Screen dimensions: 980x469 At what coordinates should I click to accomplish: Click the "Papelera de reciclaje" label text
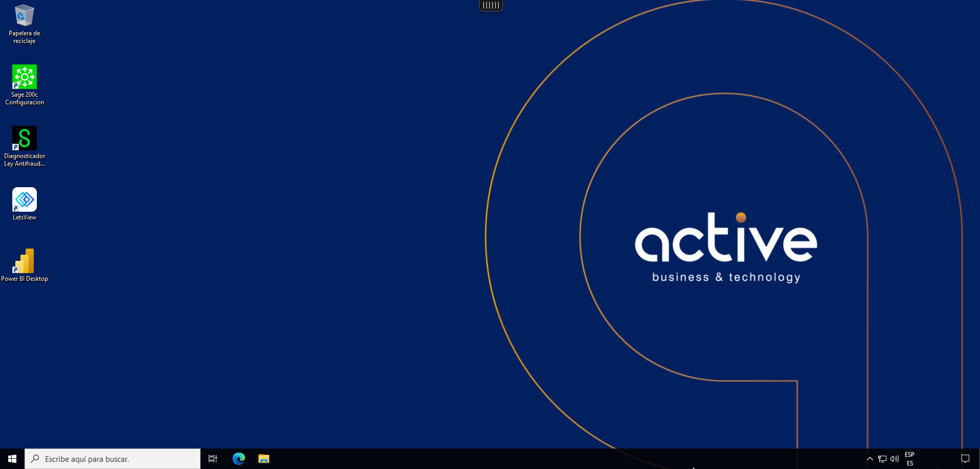tap(24, 37)
